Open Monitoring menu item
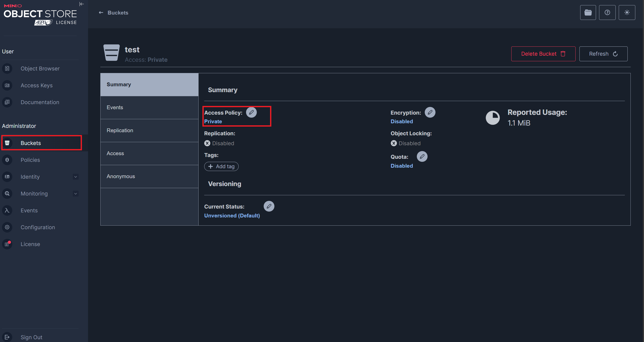This screenshot has width=644, height=342. pos(34,193)
